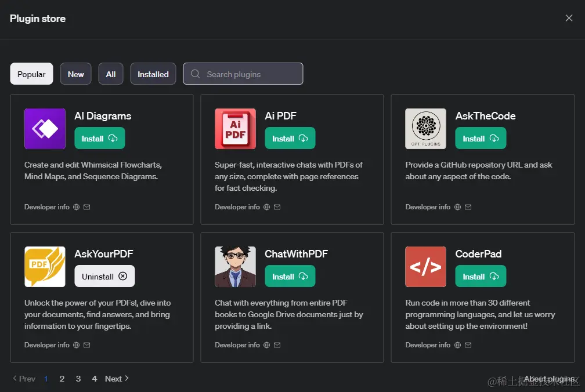Click 'Chat with everything from entire PDF' description

(289, 314)
